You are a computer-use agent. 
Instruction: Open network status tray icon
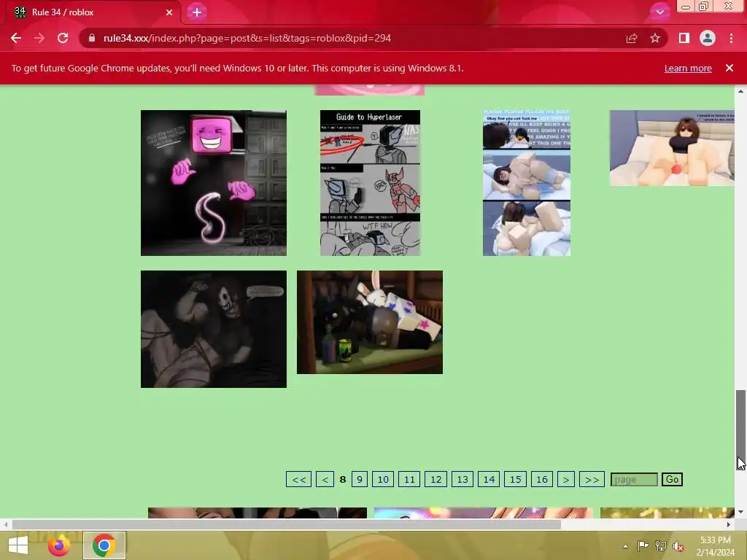click(x=661, y=545)
